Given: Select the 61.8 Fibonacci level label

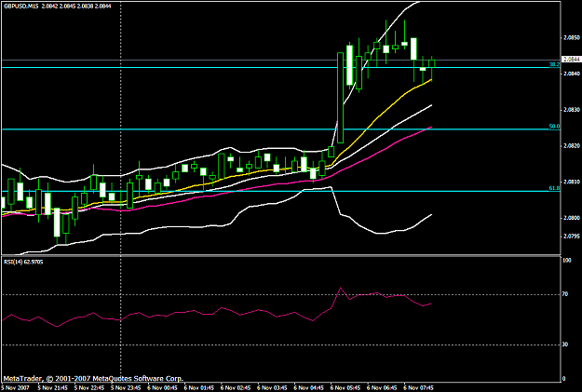Looking at the screenshot, I should (x=554, y=189).
